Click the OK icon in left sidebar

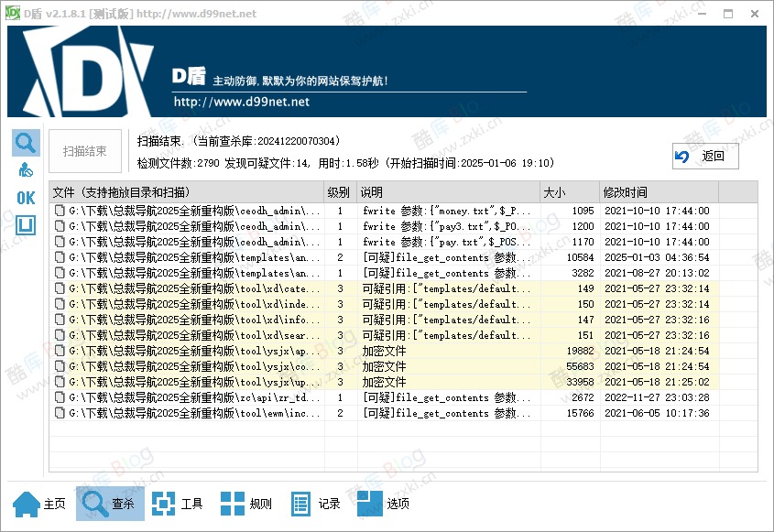coord(26,198)
